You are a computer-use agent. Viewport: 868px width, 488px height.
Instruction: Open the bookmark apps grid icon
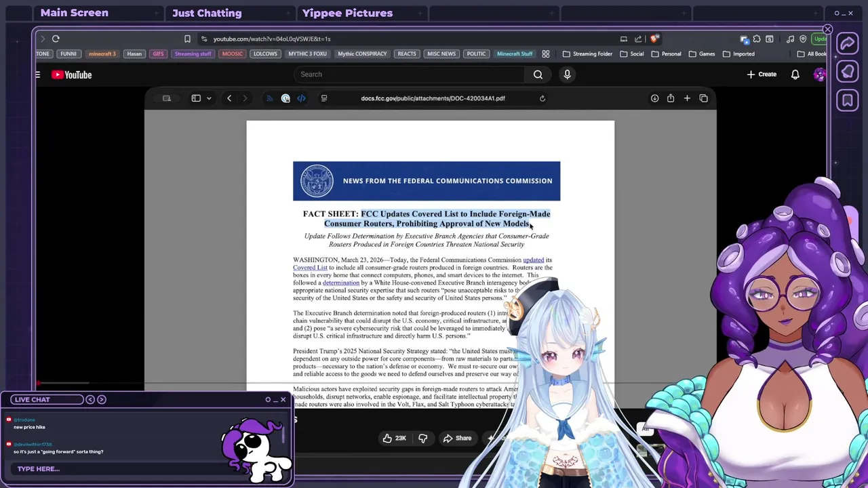[x=546, y=54]
